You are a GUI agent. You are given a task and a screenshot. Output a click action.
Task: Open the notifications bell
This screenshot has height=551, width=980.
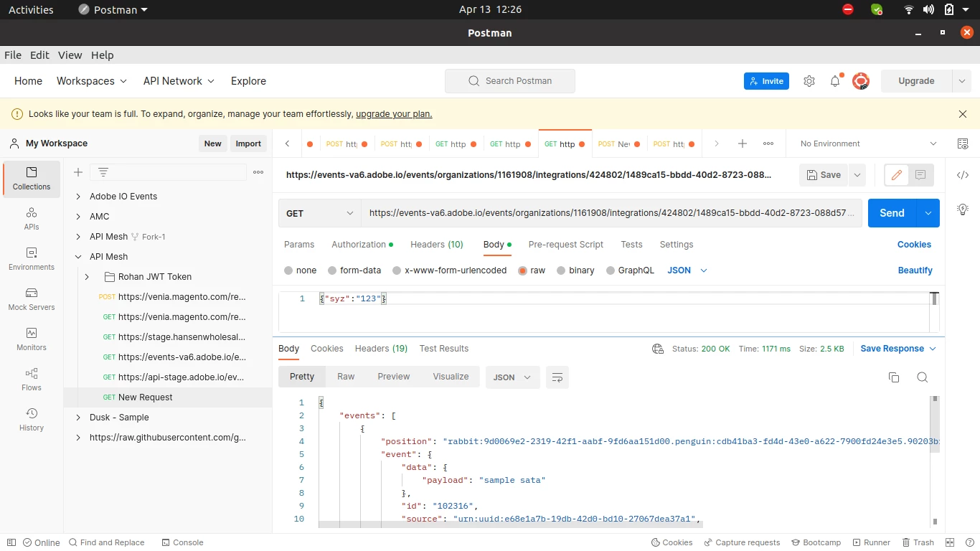pos(835,81)
